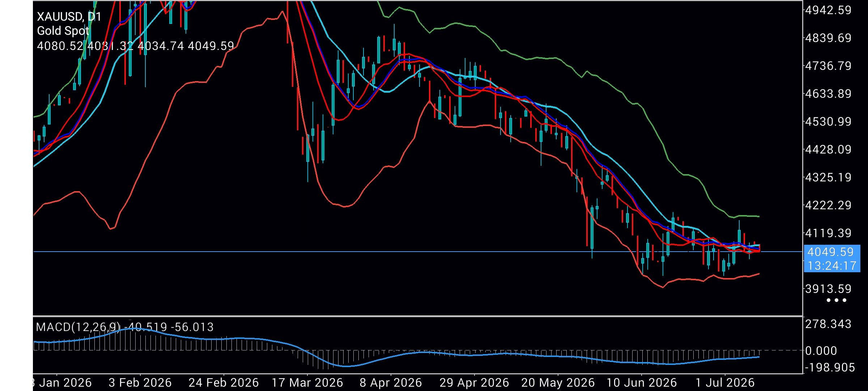The height and width of the screenshot is (391, 868).
Task: Click MACD scale value -198.905
Action: pos(830,368)
